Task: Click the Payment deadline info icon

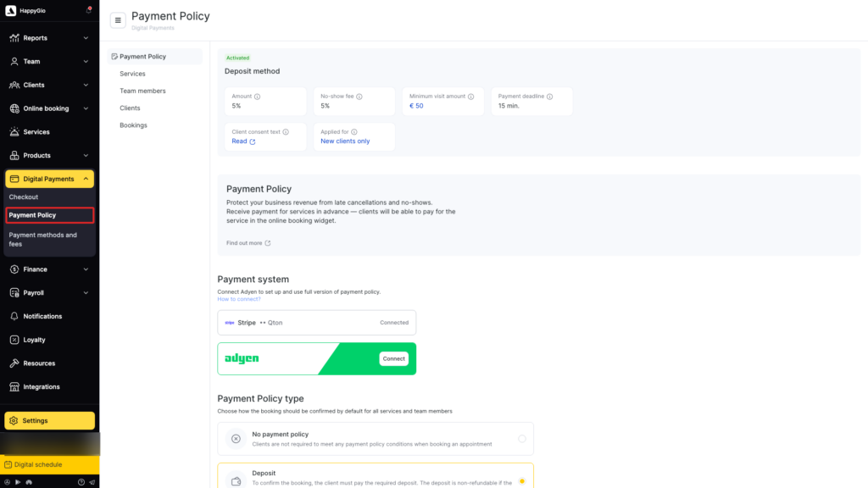Action: click(x=549, y=97)
